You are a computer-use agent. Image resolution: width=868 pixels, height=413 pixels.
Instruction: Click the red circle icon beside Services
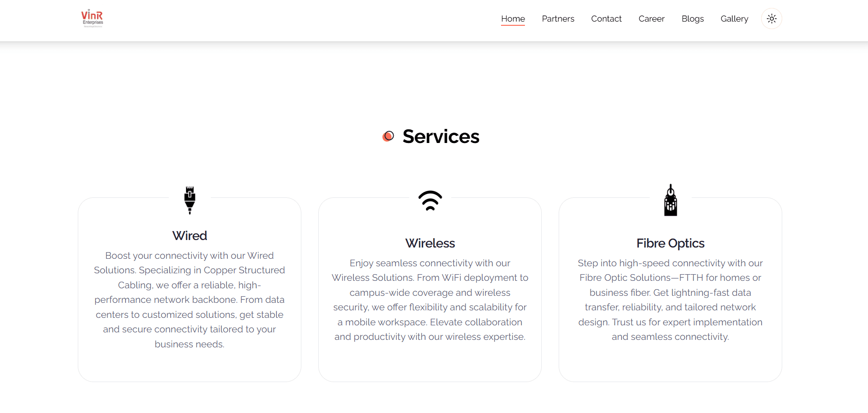click(x=388, y=136)
